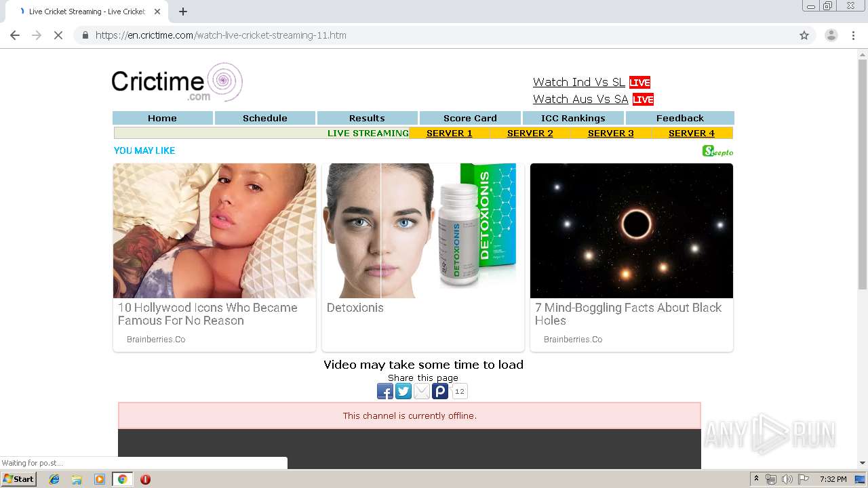This screenshot has height=488, width=868.
Task: Open Chrome profile avatar menu
Action: [831, 35]
